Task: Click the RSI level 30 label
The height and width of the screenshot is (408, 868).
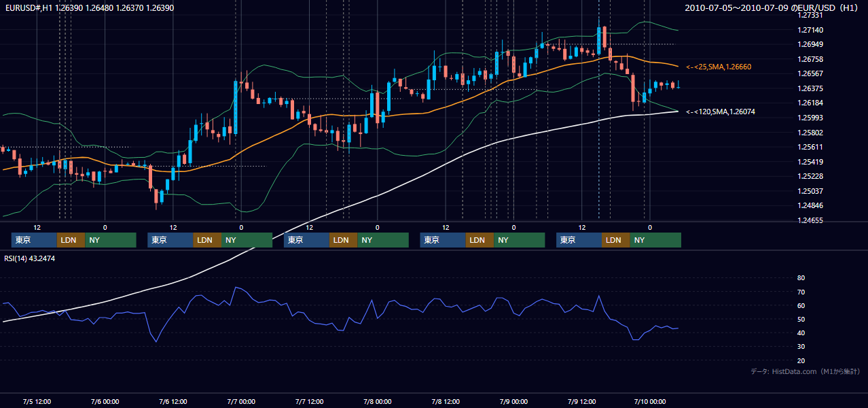Action: (801, 347)
